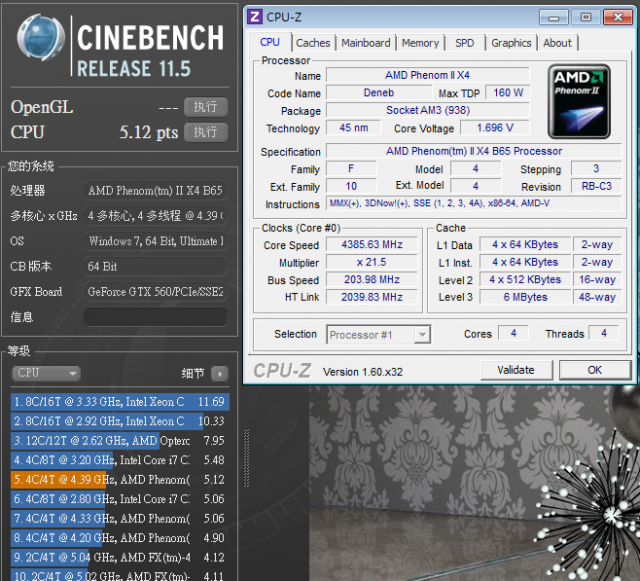This screenshot has height=581, width=640.
Task: Click the Specification field AMD Phenom II X4 B65 Processor
Action: pyautogui.click(x=474, y=151)
